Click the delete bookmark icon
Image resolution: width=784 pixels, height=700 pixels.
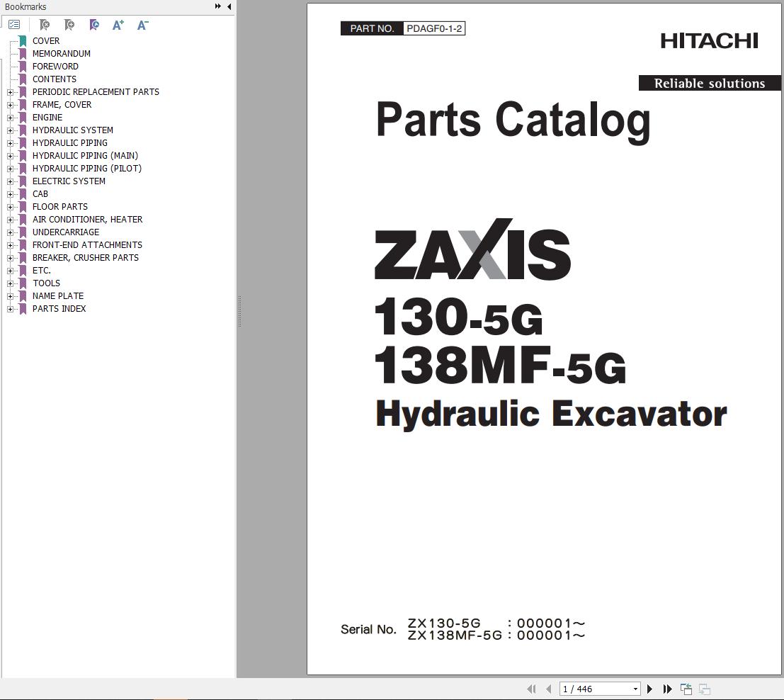click(x=45, y=25)
